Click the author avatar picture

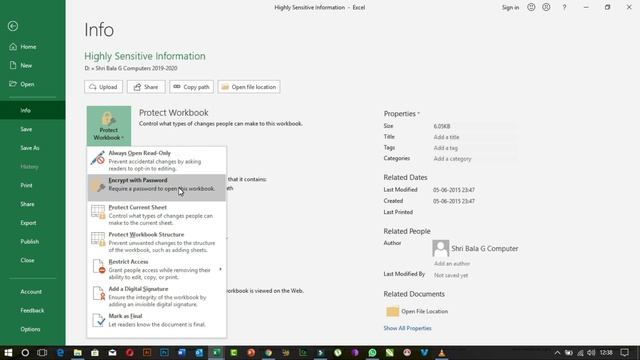point(440,248)
